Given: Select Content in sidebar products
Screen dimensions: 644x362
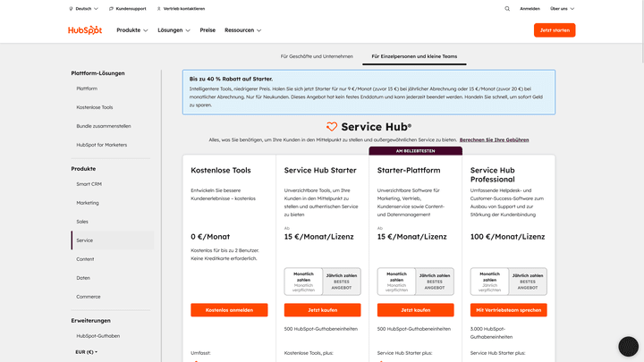Looking at the screenshot, I should [x=85, y=259].
